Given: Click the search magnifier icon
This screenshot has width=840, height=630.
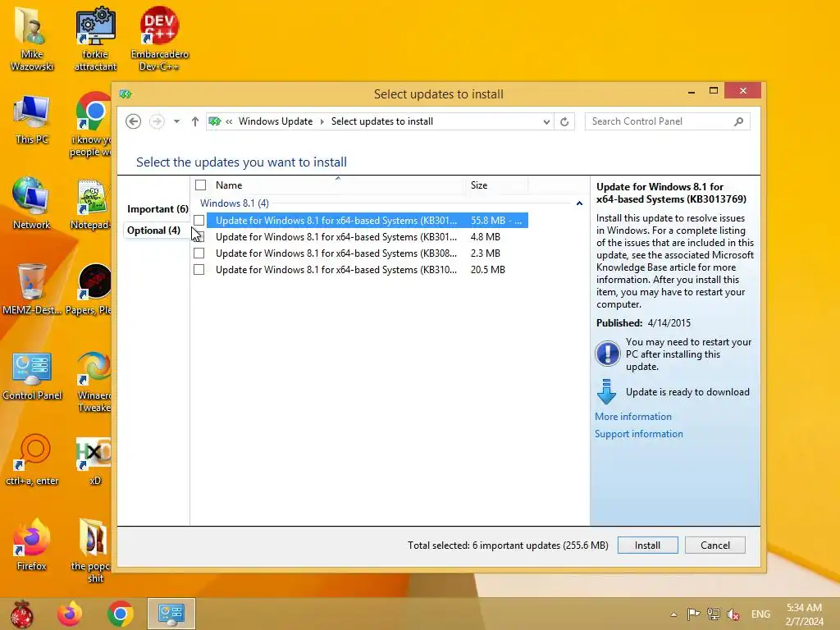Looking at the screenshot, I should pos(739,121).
